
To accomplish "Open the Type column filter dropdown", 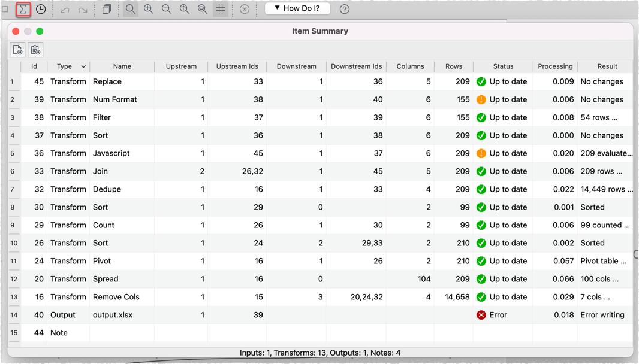I will [82, 66].
